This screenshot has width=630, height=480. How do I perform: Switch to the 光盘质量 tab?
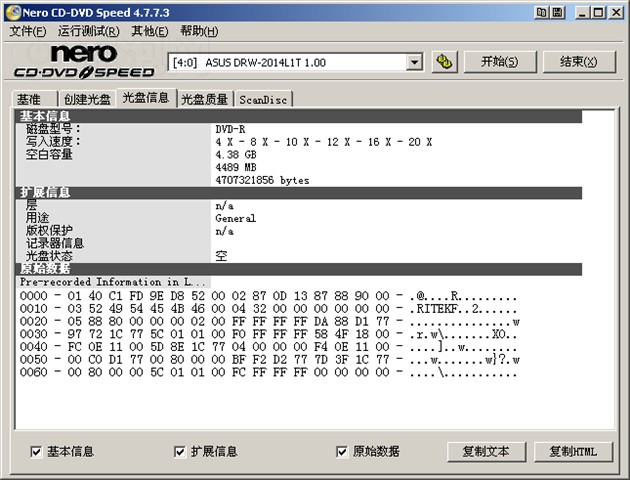tap(205, 99)
